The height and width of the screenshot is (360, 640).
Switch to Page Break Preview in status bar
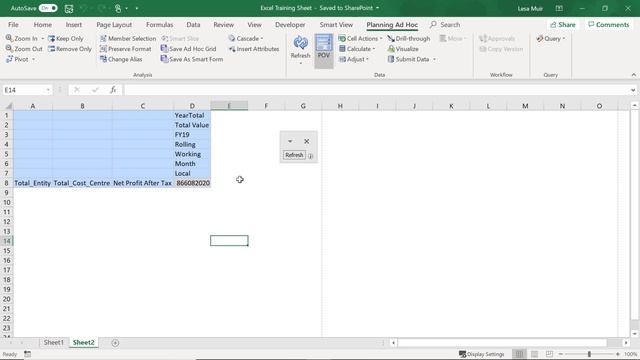pos(549,354)
